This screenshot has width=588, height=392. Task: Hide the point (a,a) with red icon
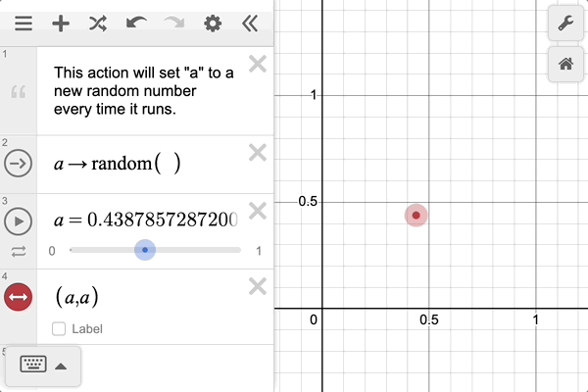(x=19, y=297)
